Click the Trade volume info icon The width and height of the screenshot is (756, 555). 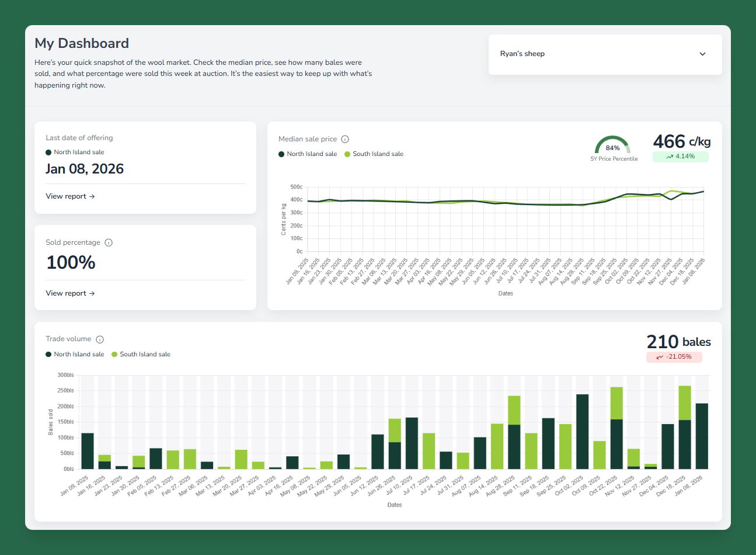(x=100, y=339)
